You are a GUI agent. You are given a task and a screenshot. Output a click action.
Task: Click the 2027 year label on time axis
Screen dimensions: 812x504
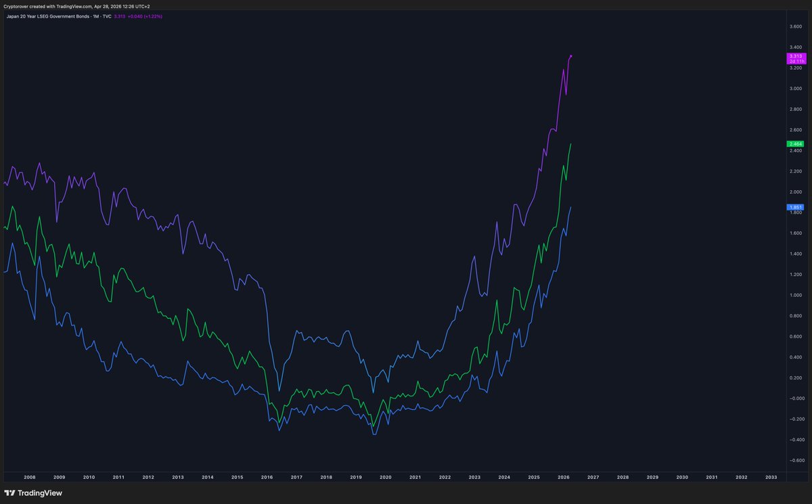[593, 477]
